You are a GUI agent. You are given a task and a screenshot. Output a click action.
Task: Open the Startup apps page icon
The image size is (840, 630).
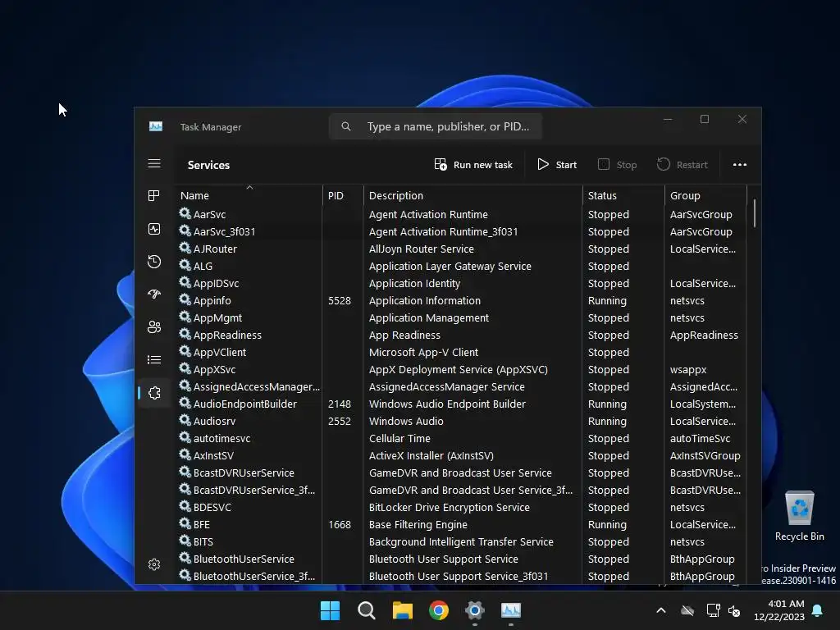(154, 294)
